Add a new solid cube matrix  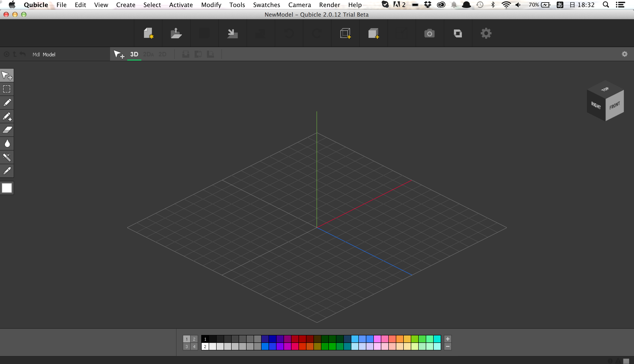click(x=374, y=33)
